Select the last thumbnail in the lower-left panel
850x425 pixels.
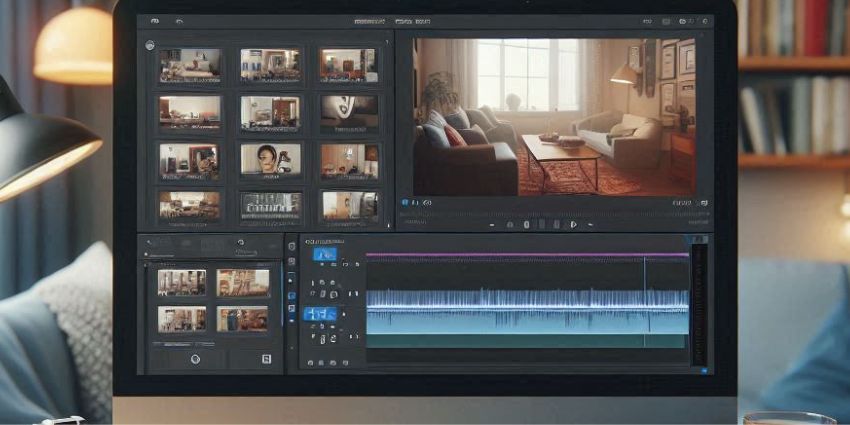242,319
